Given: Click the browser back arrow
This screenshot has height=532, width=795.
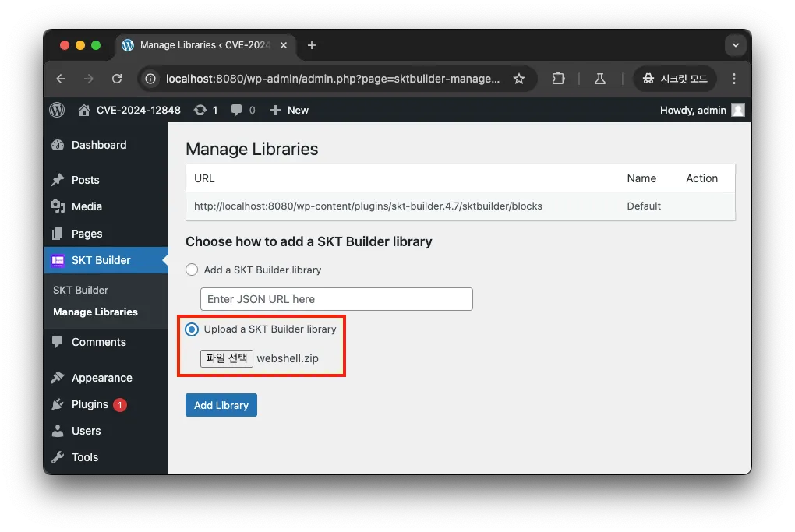Looking at the screenshot, I should pos(61,79).
